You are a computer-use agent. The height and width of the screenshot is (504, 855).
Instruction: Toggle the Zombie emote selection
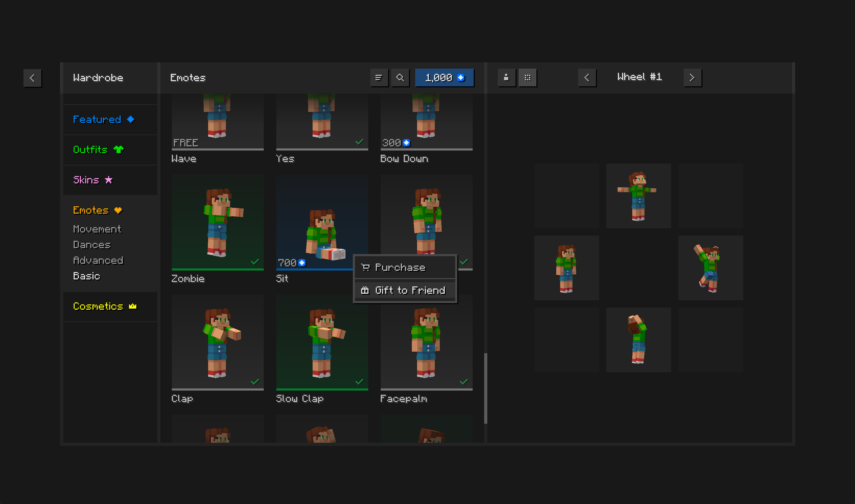pyautogui.click(x=217, y=222)
